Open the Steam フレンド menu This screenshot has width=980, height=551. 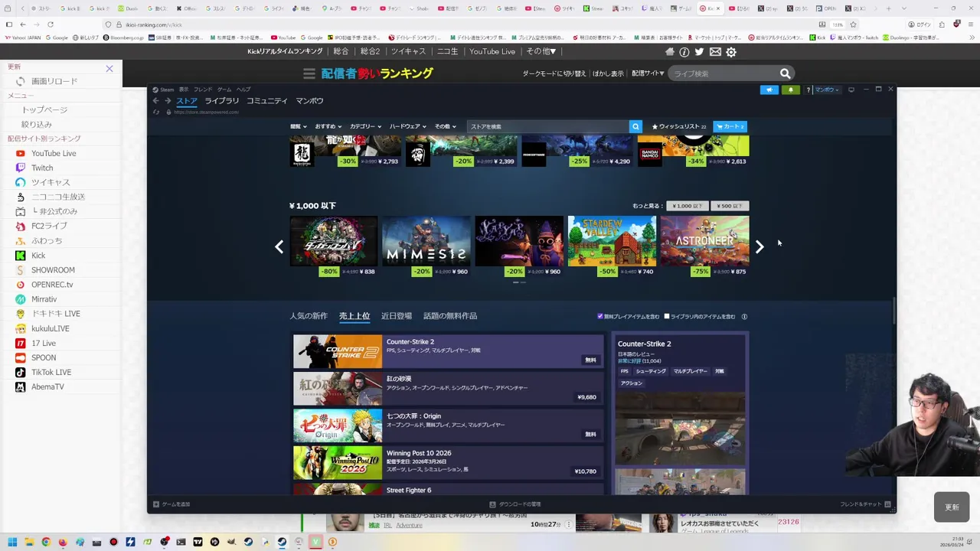203,90
